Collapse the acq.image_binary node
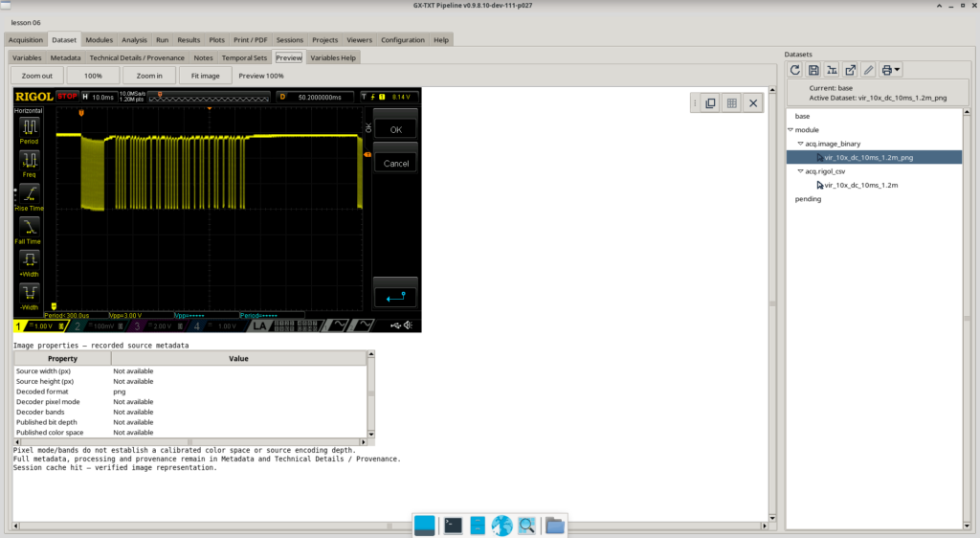Screen dimensions: 980x538 click(x=800, y=144)
